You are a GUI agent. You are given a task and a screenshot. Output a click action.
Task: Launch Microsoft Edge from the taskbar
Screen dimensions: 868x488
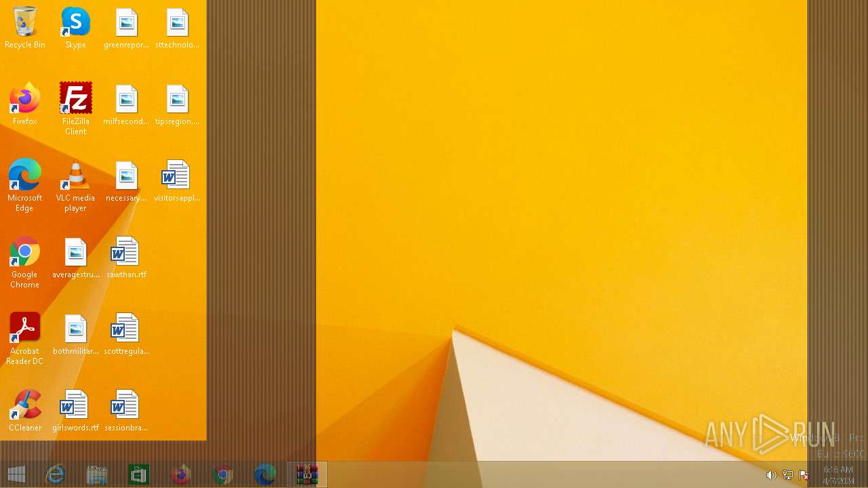point(265,475)
